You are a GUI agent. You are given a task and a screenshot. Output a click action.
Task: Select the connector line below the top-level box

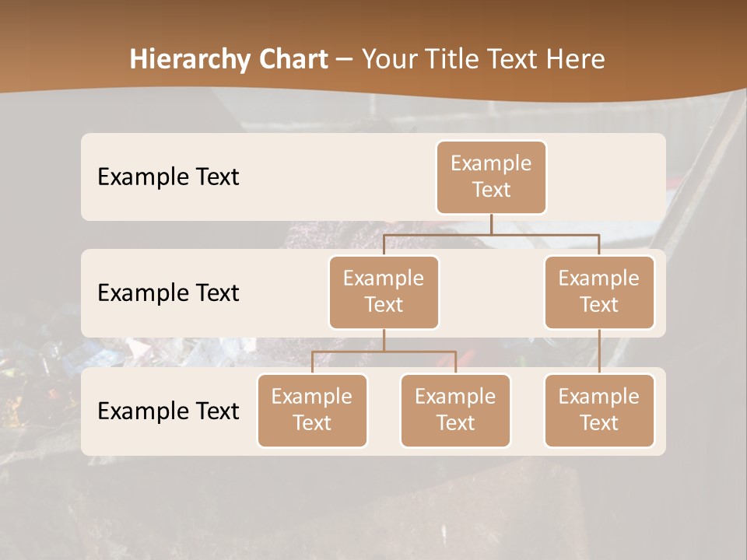(x=491, y=224)
